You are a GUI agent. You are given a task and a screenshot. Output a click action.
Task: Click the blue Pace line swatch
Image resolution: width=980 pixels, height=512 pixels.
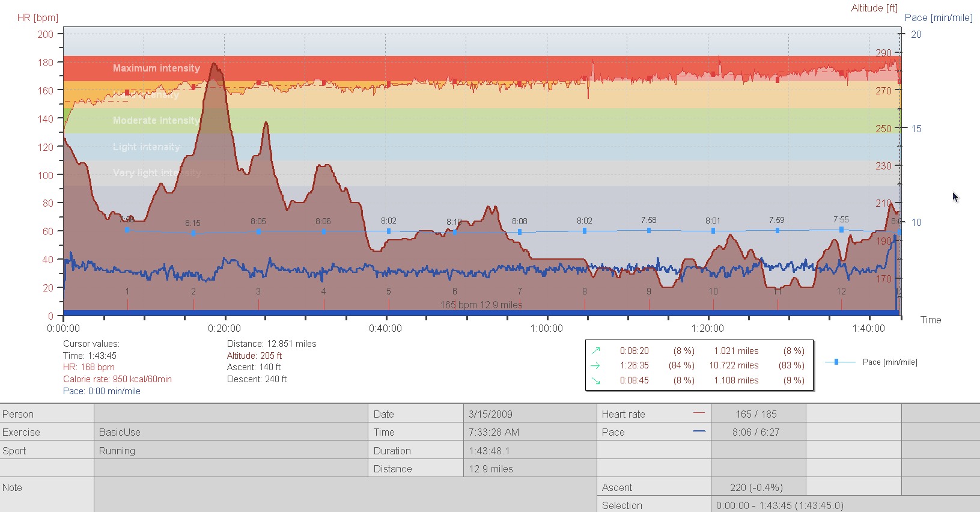(699, 431)
